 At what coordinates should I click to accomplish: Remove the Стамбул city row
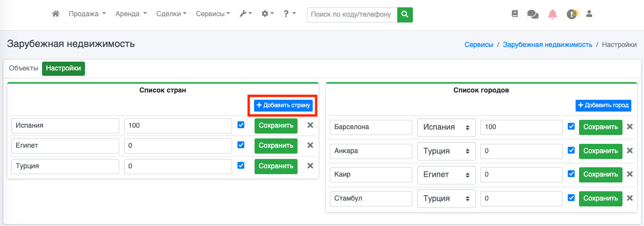coord(630,198)
